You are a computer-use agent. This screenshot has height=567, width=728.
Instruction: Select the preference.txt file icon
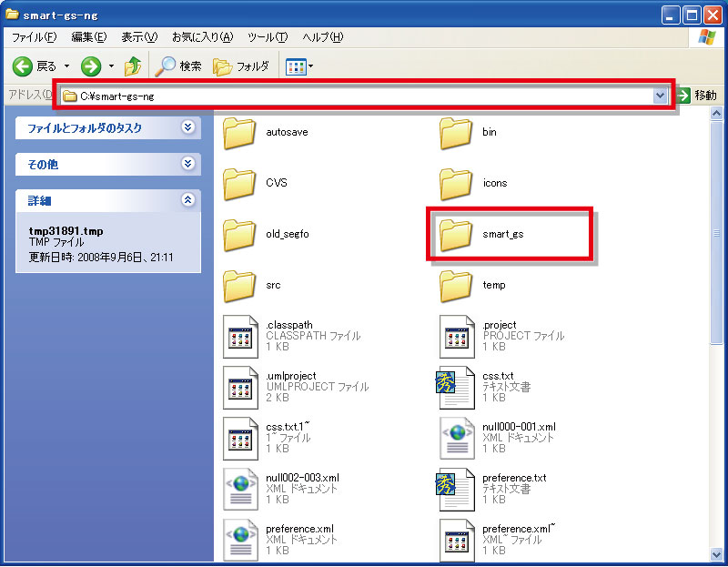click(x=455, y=490)
